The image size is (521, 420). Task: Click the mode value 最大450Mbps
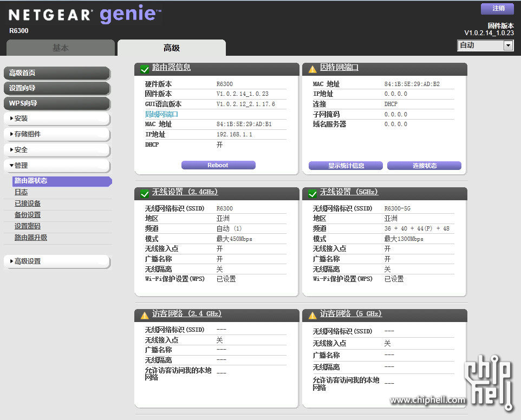(235, 239)
